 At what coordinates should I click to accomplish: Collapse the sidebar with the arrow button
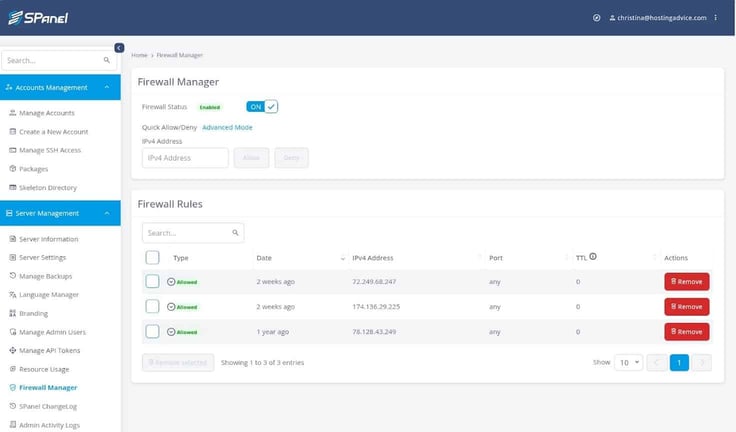(119, 48)
